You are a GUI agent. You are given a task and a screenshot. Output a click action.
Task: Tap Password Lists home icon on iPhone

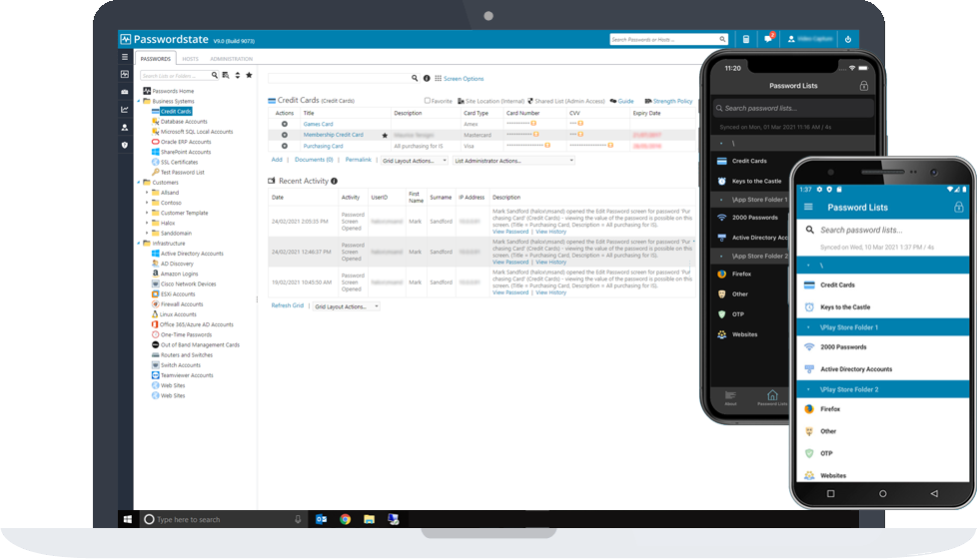pos(772,397)
